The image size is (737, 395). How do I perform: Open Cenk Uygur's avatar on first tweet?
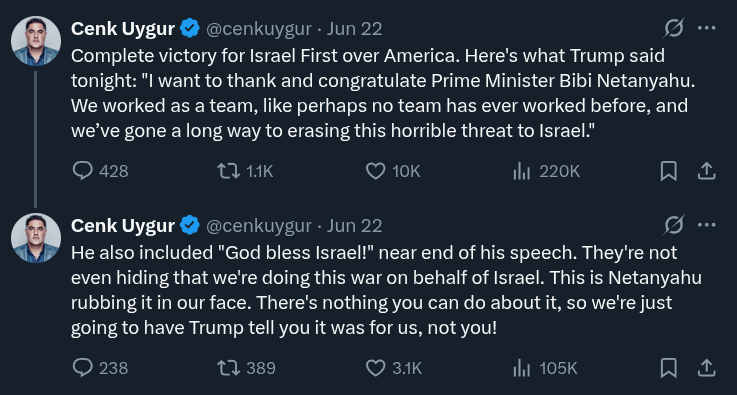click(x=36, y=41)
